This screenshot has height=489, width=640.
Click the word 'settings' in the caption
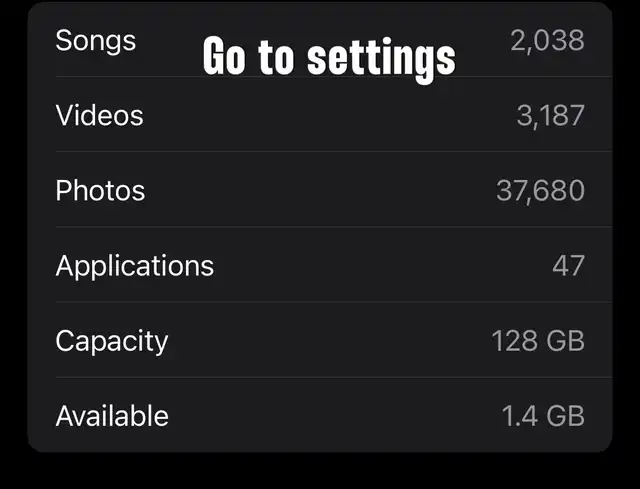(381, 60)
